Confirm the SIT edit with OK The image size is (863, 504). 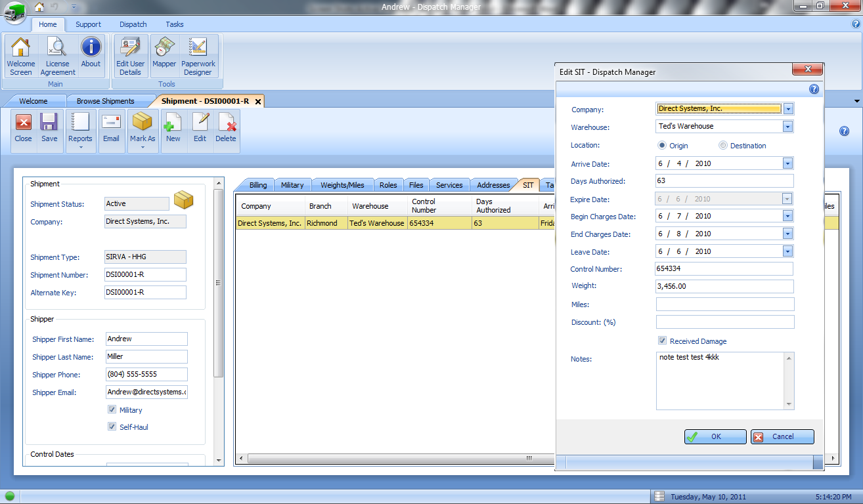coord(715,436)
